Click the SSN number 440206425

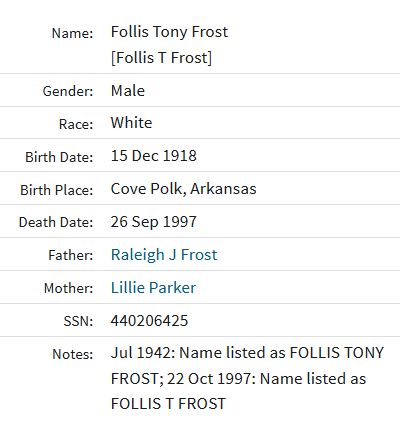(x=149, y=321)
